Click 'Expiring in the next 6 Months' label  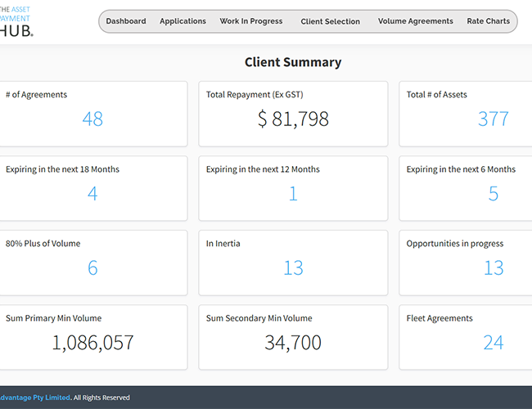[461, 169]
